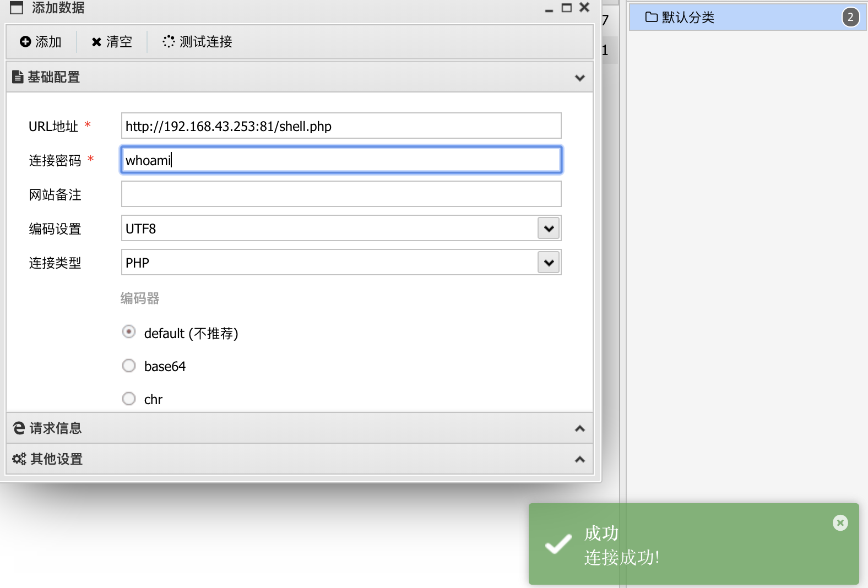Click the gears icon beside 其他设置
Viewport: 868px width, 588px height.
click(x=19, y=459)
